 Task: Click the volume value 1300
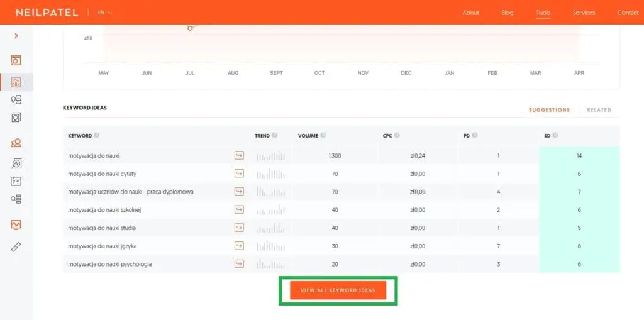(335, 156)
